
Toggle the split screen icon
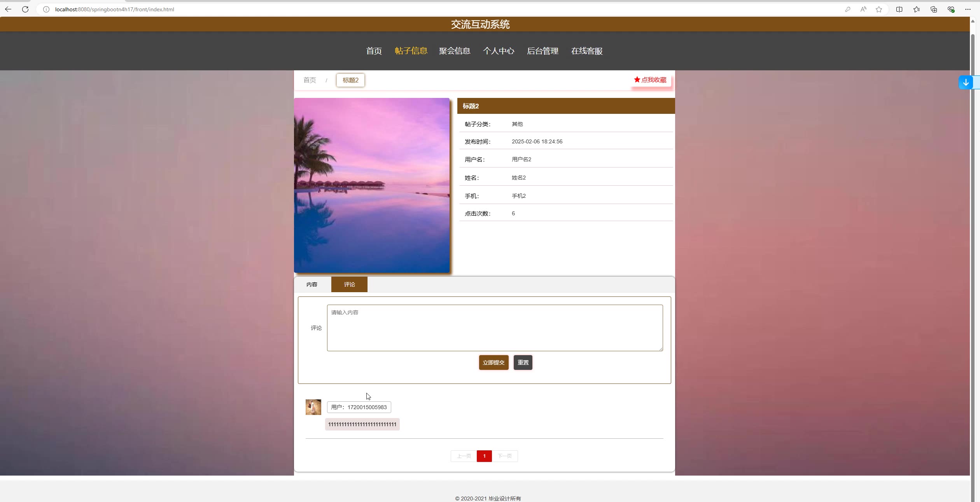pos(899,9)
